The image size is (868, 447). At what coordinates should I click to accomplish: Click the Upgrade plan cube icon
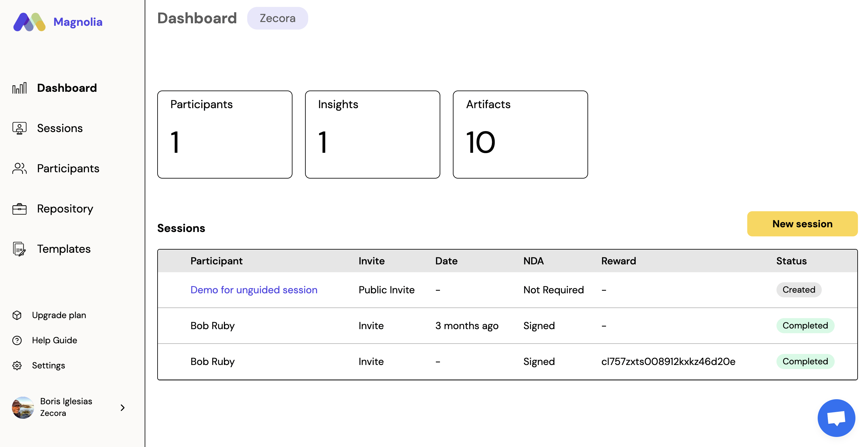(17, 315)
